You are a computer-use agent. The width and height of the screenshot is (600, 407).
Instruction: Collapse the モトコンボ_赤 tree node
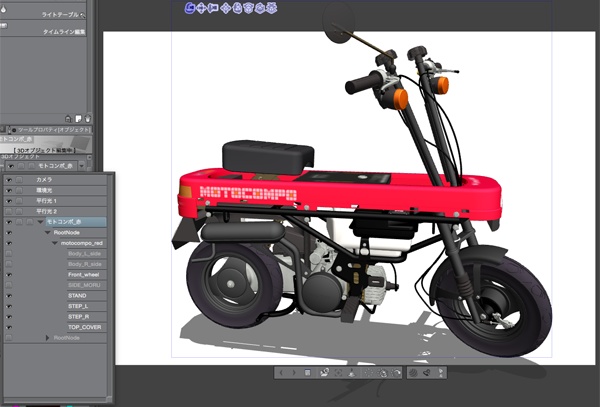tap(40, 222)
